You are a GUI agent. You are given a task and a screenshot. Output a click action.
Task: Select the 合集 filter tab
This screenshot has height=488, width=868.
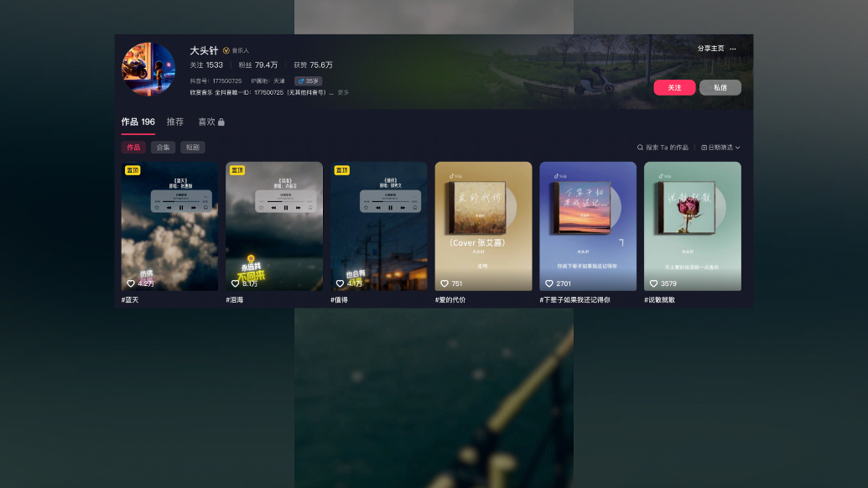pyautogui.click(x=164, y=147)
